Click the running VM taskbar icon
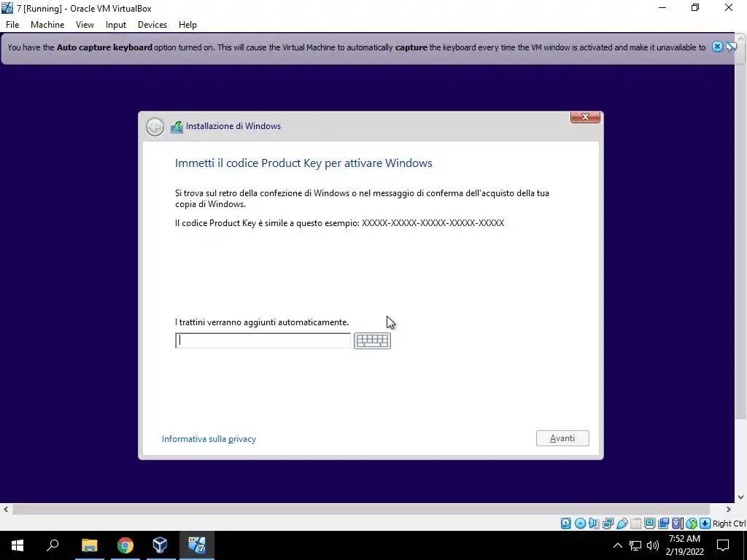The height and width of the screenshot is (560, 747). pos(196,545)
